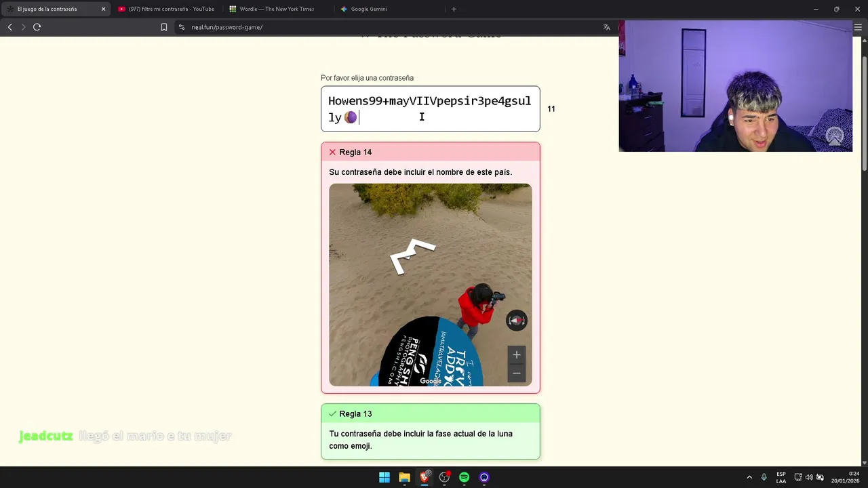
Task: Open Spotify from the taskbar
Action: pyautogui.click(x=464, y=477)
